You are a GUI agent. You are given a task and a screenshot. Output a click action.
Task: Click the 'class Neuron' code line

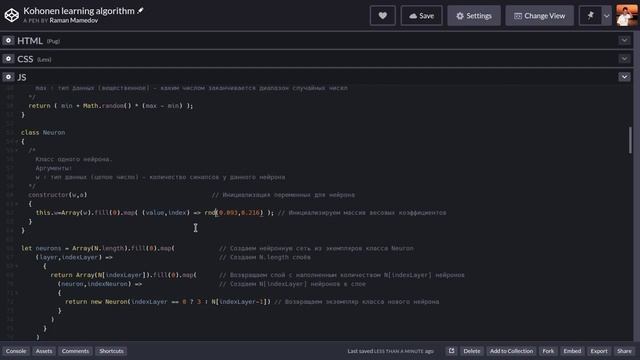tap(43, 133)
